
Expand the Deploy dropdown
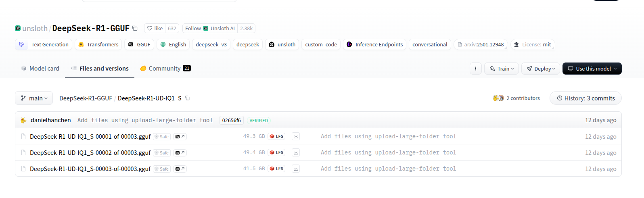[541, 69]
